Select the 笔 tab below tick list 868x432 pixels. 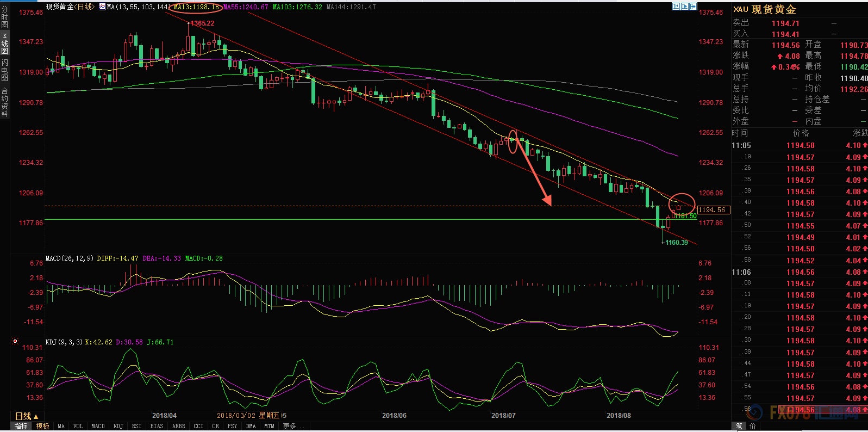(739, 427)
